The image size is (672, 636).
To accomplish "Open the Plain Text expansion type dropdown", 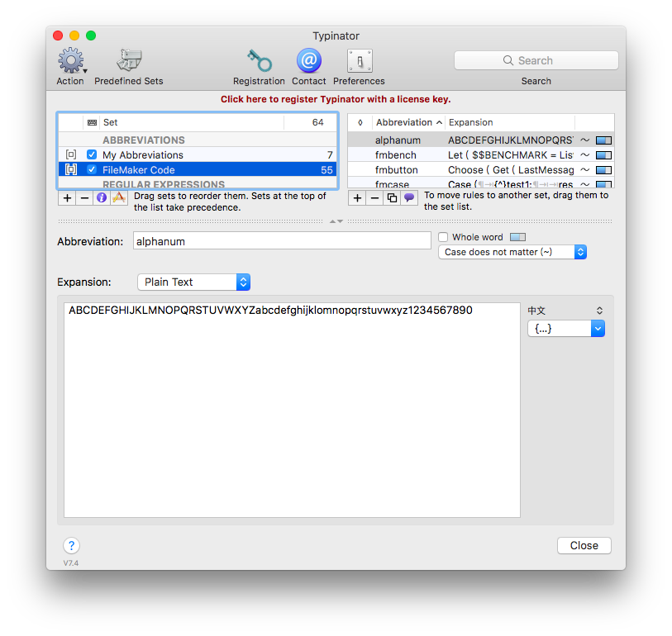I will click(x=193, y=282).
